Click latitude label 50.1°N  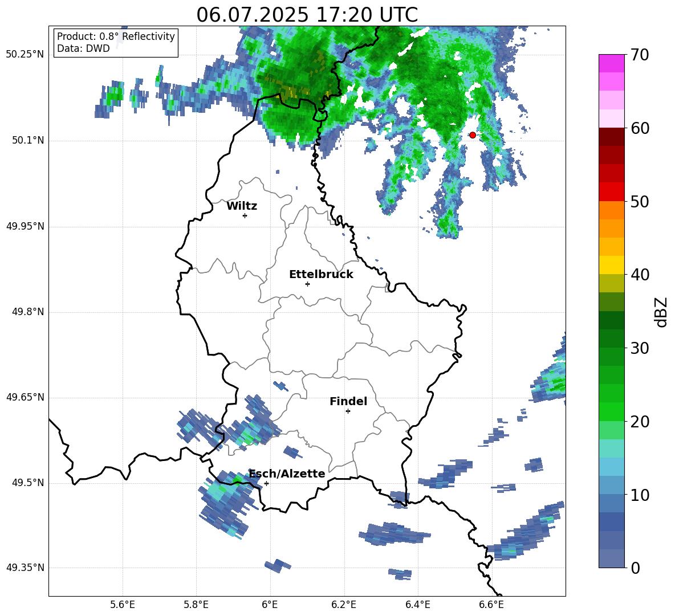click(x=29, y=141)
